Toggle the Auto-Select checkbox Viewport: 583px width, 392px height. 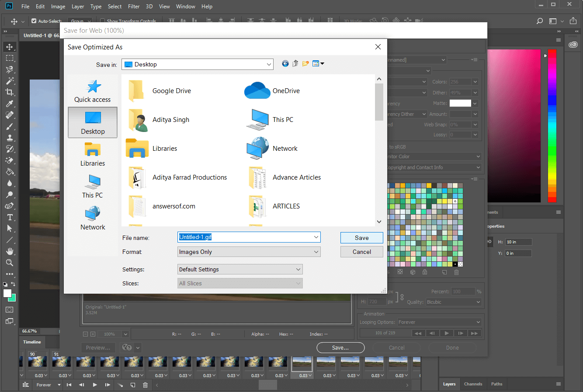(34, 21)
